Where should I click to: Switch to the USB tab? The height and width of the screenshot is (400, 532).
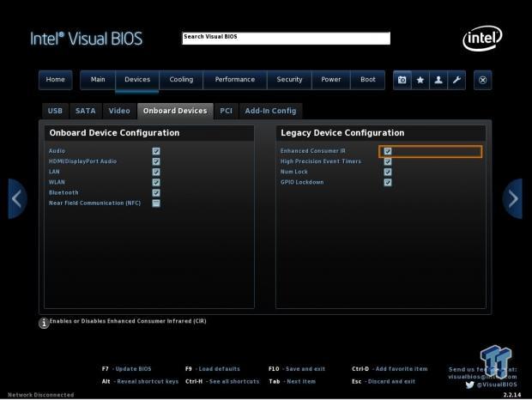coord(55,111)
